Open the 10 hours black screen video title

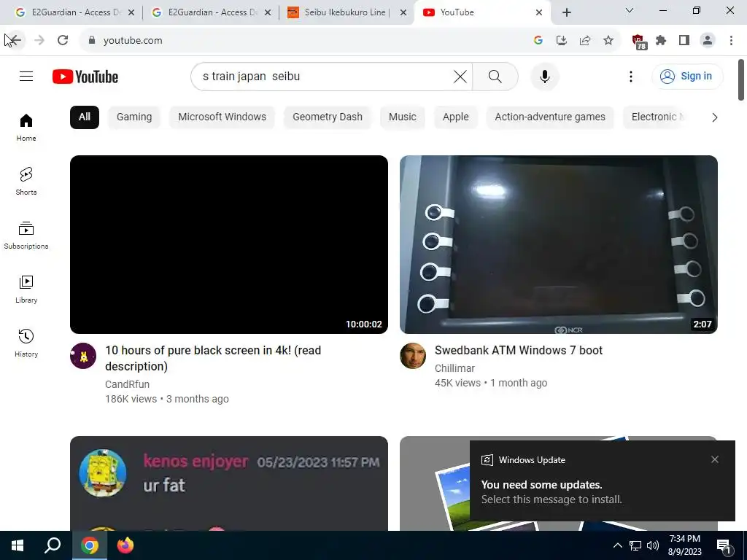coord(213,358)
